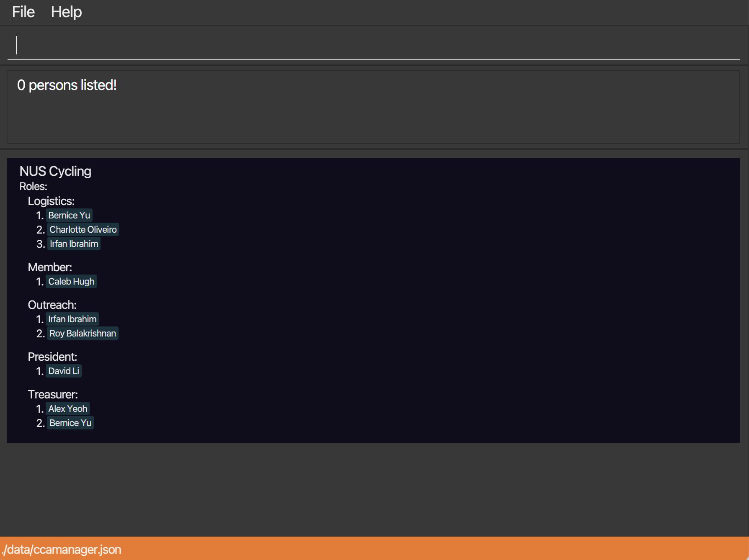
Task: Select the Logistics: role heading
Action: (51, 201)
